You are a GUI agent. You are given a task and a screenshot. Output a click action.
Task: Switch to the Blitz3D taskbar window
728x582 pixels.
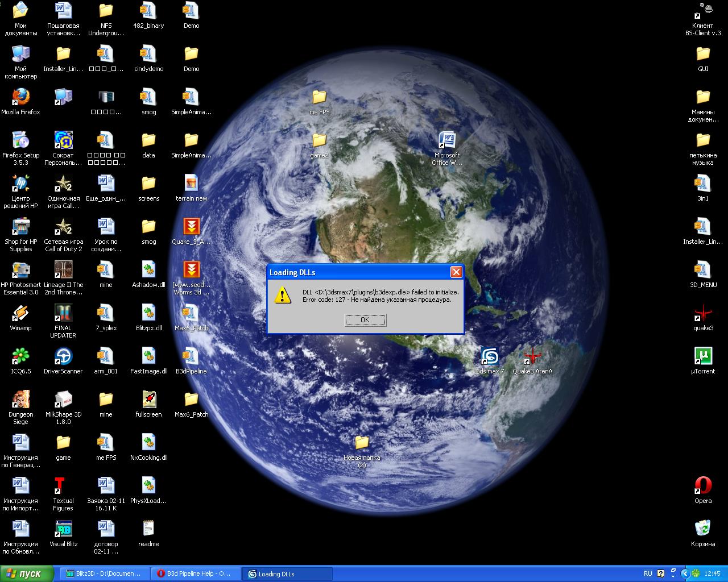(104, 573)
